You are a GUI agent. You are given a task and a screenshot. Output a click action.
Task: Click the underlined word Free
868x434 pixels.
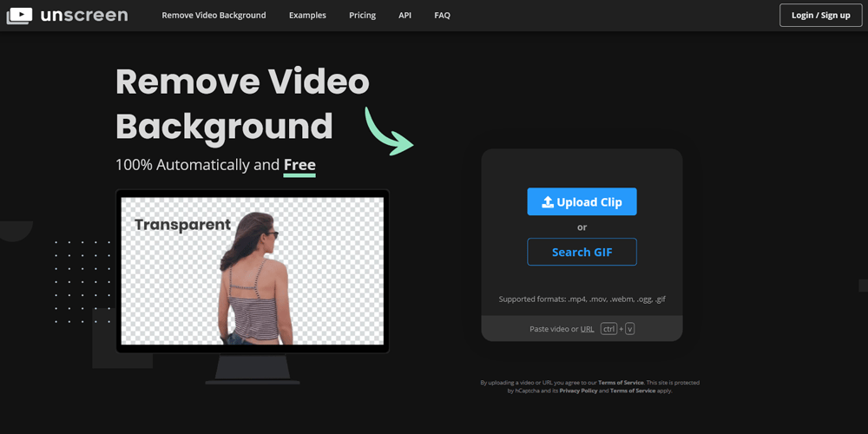point(299,165)
